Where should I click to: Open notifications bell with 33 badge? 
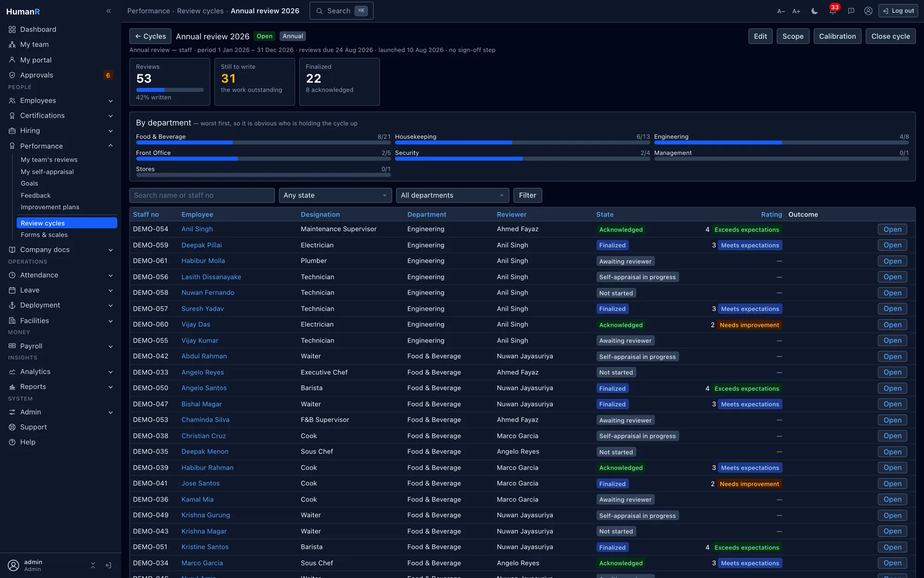tap(833, 11)
